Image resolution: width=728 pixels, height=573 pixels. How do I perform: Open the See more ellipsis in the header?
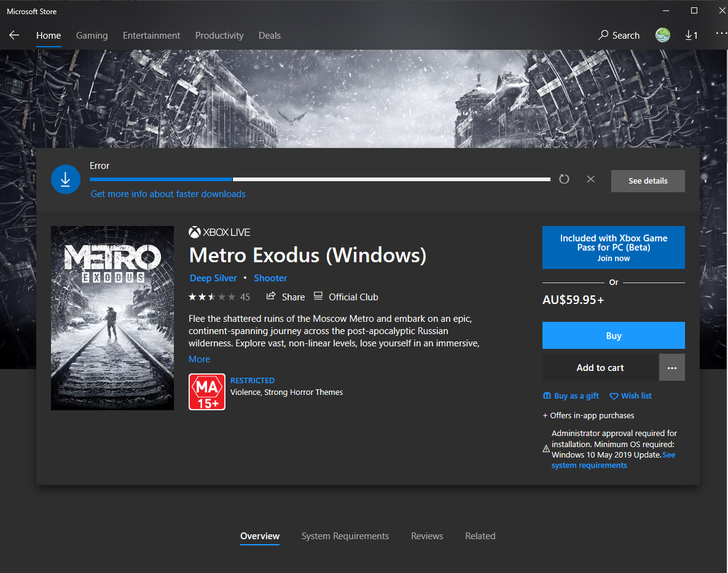click(721, 33)
